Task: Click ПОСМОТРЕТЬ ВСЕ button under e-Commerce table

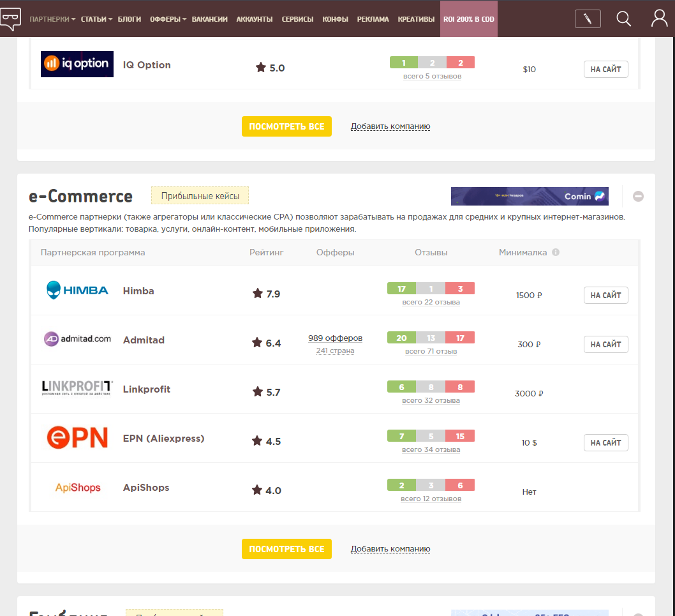Action: point(286,549)
